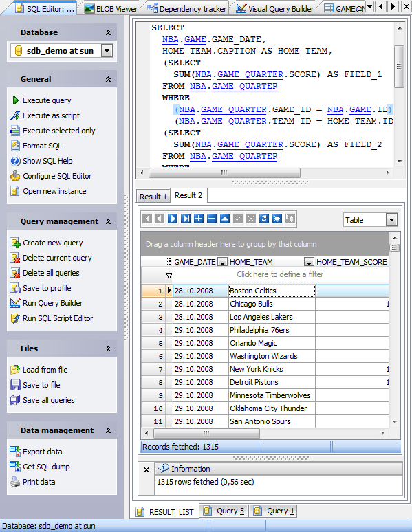Insert record with plus navigator button
Screen dimensions: 412x532
pyautogui.click(x=199, y=219)
